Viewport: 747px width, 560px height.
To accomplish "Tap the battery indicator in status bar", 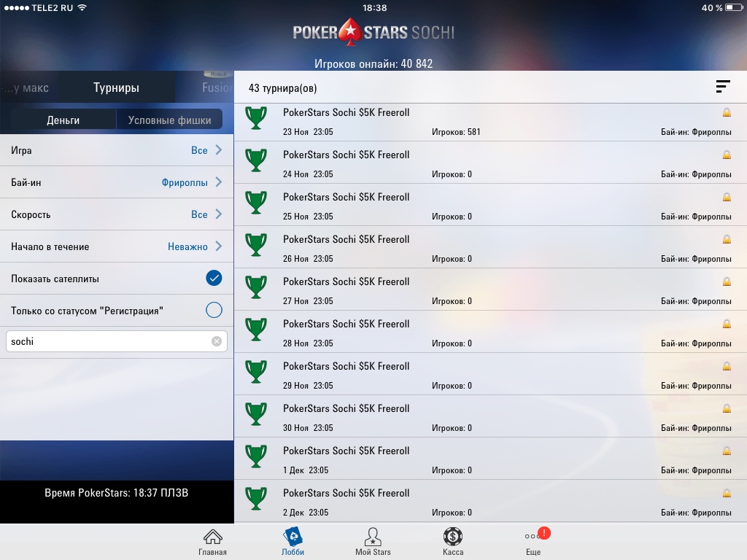I will [734, 7].
